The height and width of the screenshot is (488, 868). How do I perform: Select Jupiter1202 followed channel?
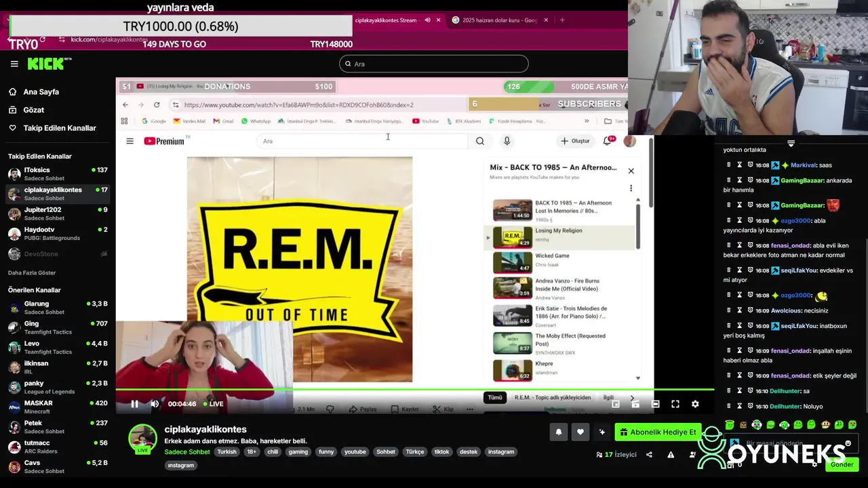58,213
